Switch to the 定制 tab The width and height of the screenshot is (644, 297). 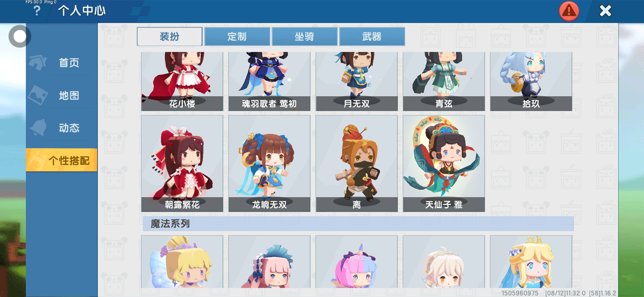(x=237, y=36)
